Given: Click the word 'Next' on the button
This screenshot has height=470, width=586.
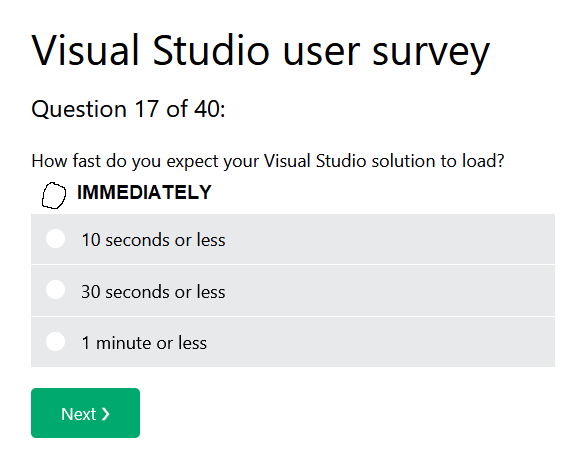Looking at the screenshot, I should 78,414.
